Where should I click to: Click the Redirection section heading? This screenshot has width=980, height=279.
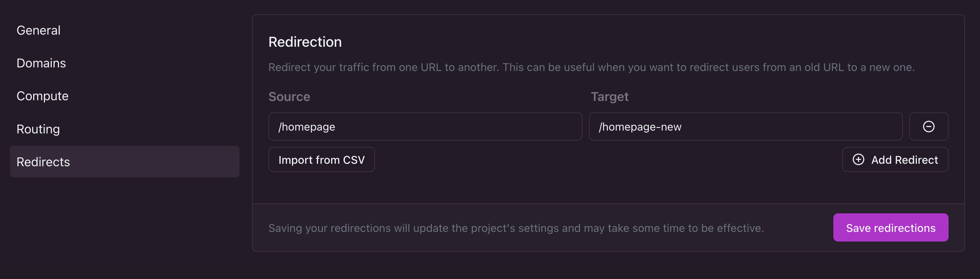pos(305,42)
